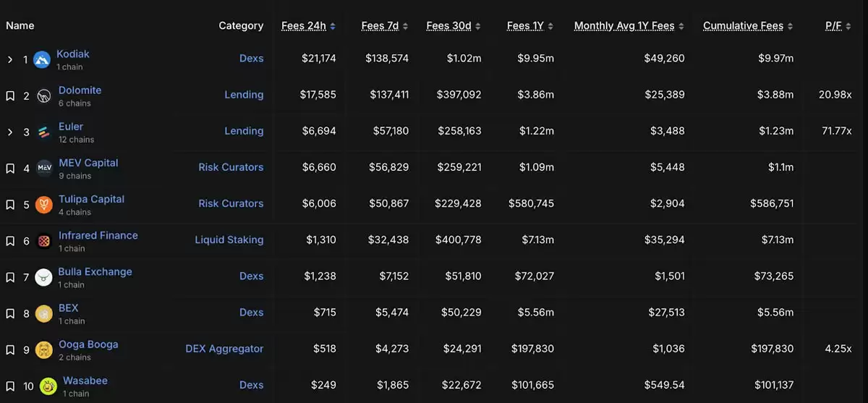Click the Tulipa Capital orange logo

[44, 205]
